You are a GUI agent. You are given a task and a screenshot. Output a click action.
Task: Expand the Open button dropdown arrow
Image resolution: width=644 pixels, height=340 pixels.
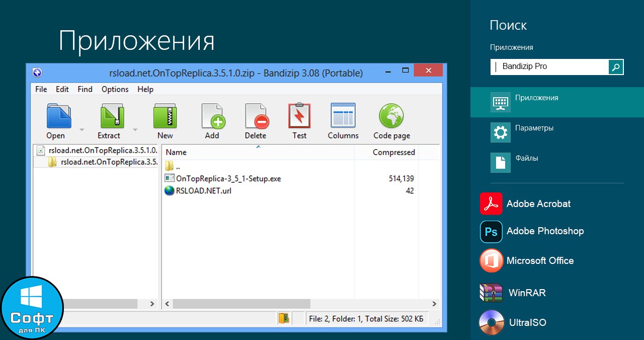click(x=82, y=129)
